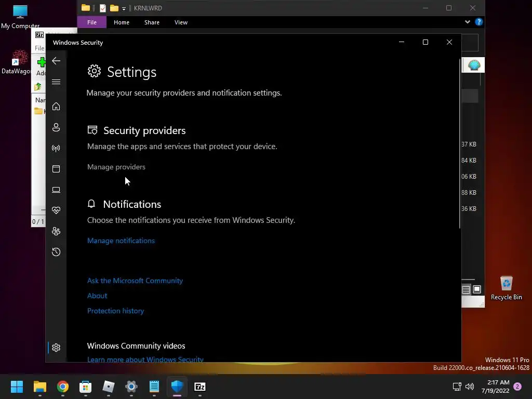Open the notification badge showing 2
Screen dimensions: 532x399
[x=517, y=387]
